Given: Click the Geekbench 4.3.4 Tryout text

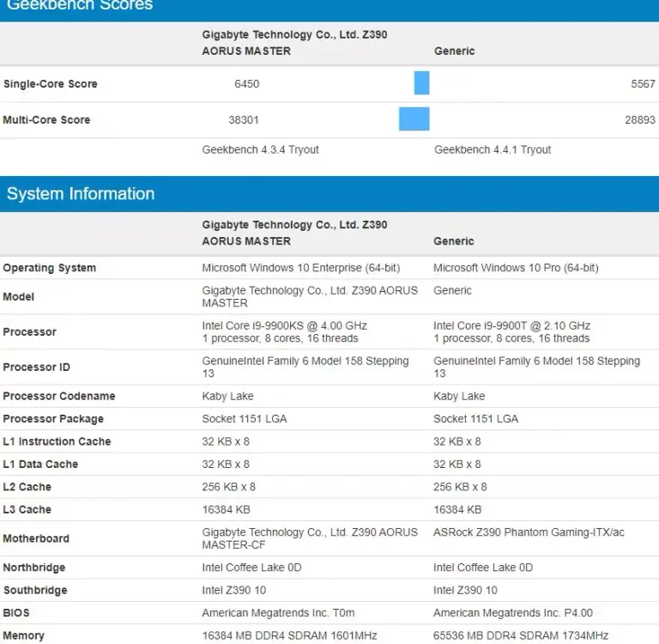Looking at the screenshot, I should coord(261,149).
